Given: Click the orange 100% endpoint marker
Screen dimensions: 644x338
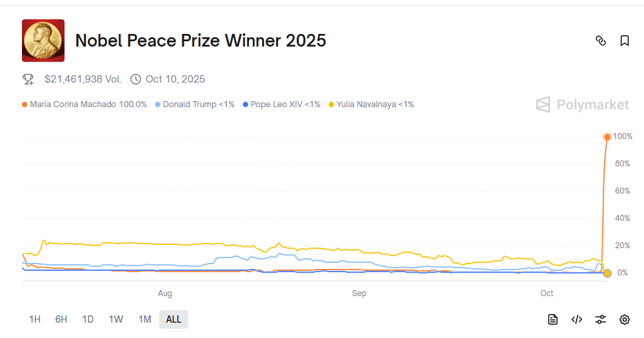Looking at the screenshot, I should [607, 137].
